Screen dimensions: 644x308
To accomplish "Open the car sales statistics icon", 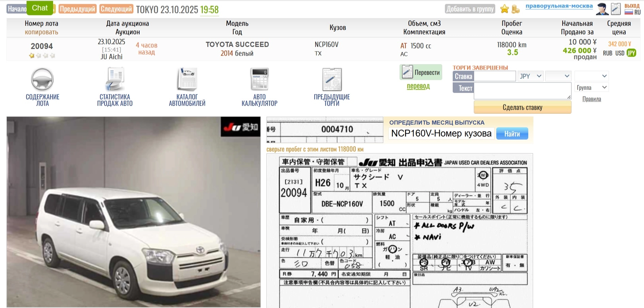I will coord(115,79).
